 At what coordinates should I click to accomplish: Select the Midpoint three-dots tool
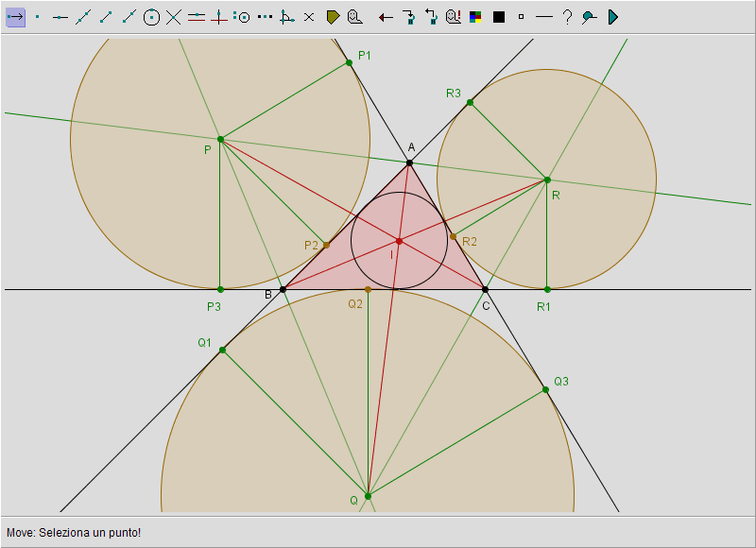point(265,17)
